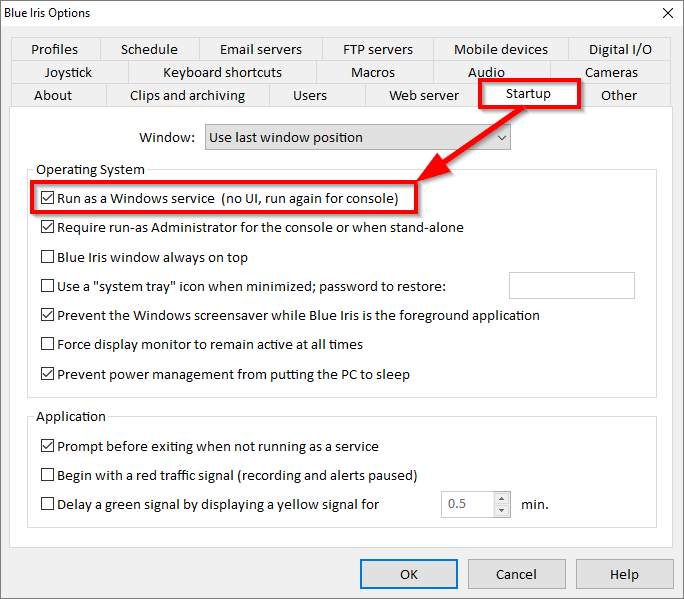Screen dimensions: 684x599
Task: Enable system tray icon when minimized
Action: pyautogui.click(x=47, y=286)
